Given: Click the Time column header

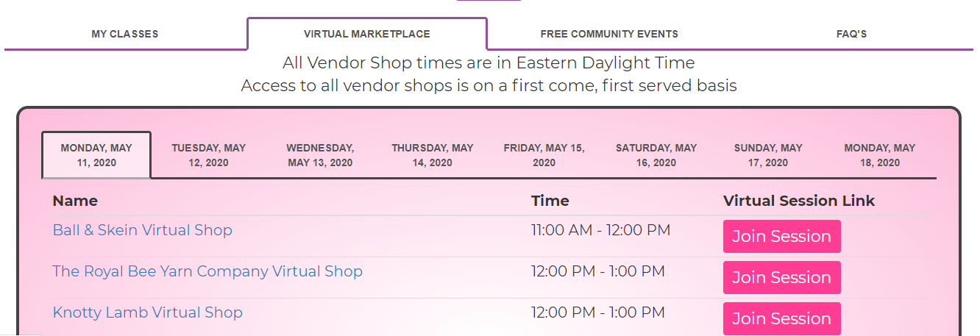Looking at the screenshot, I should click(x=550, y=201).
